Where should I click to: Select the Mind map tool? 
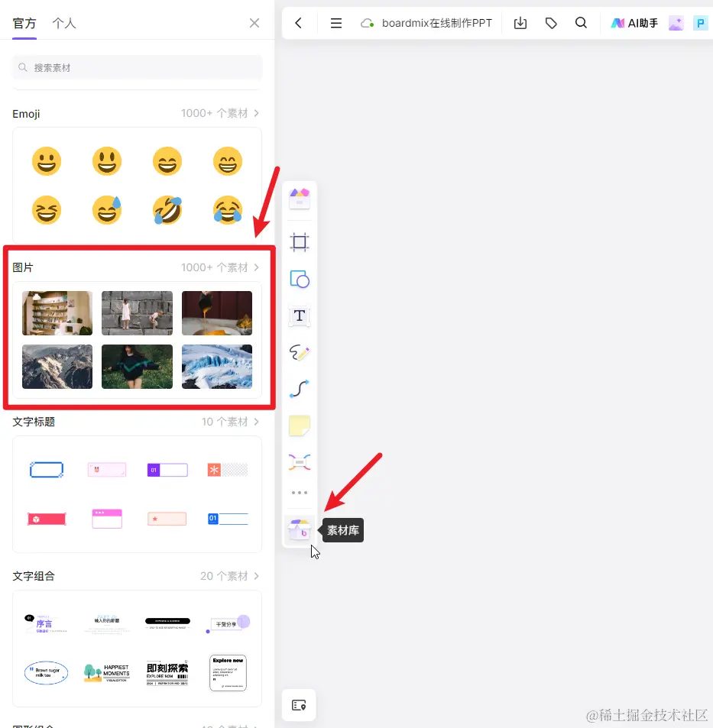pyautogui.click(x=300, y=462)
